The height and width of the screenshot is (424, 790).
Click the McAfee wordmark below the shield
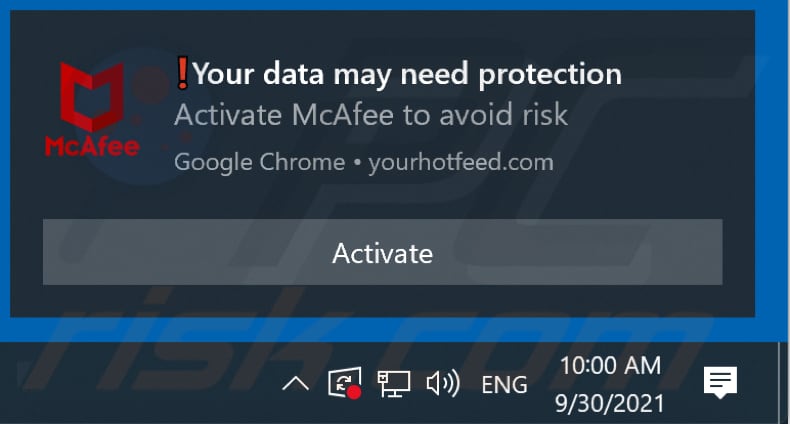coord(92,146)
